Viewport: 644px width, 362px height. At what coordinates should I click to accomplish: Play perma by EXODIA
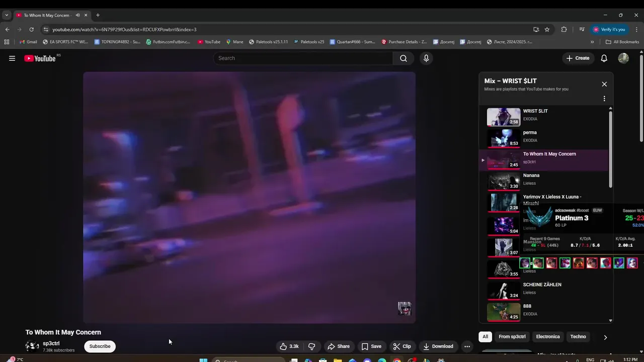(543, 138)
